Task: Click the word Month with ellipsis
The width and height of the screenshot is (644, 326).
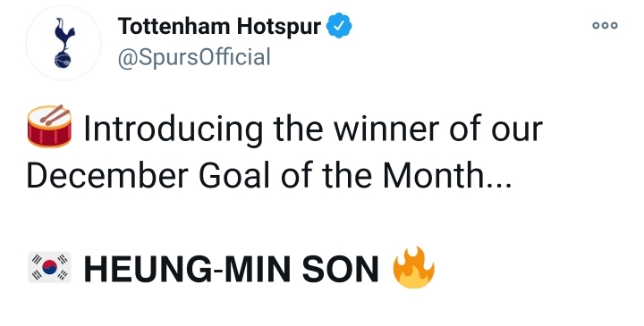Action: tap(447, 176)
